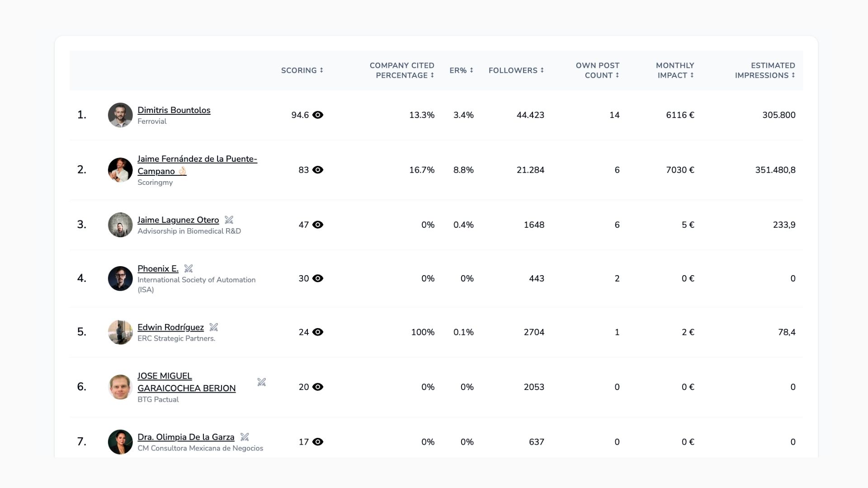The width and height of the screenshot is (868, 488).
Task: Click crossed-swords icon next to Phoenix E.
Action: [x=189, y=269]
